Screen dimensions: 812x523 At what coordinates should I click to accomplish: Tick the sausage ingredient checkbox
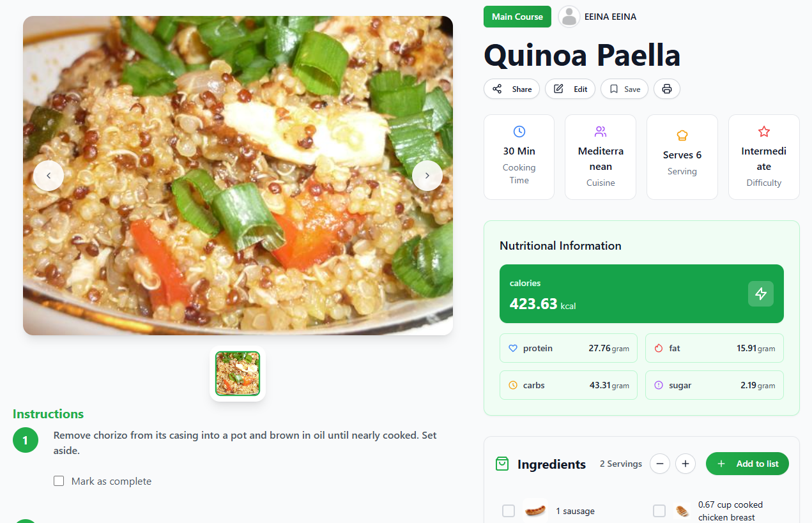coord(509,511)
